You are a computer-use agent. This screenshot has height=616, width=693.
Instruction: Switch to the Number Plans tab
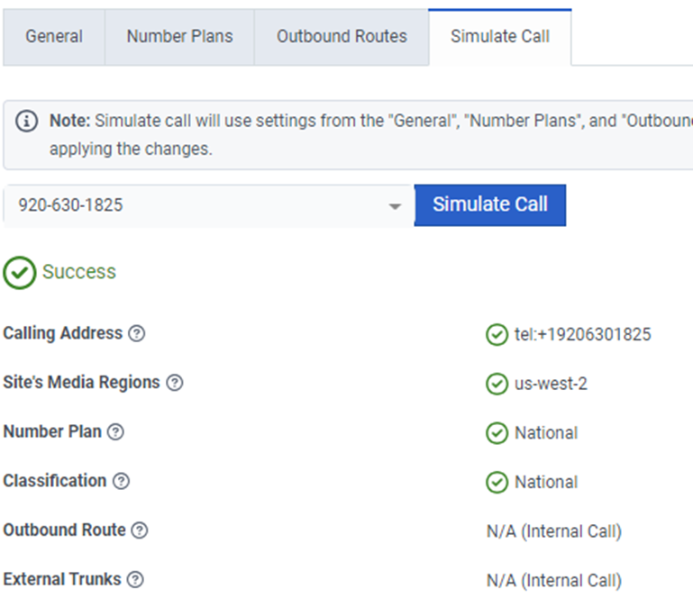point(179,37)
